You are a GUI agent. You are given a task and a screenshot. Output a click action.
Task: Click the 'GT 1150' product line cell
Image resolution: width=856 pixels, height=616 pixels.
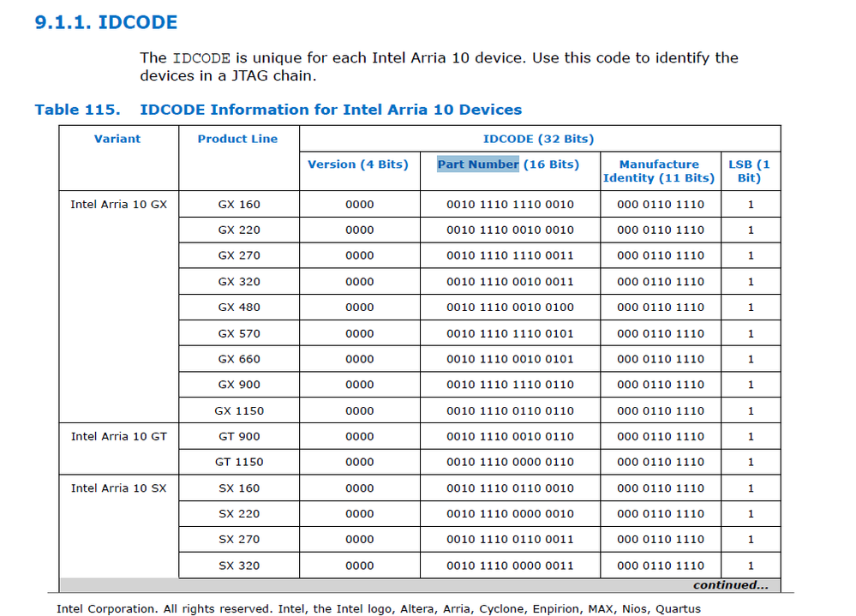click(239, 462)
